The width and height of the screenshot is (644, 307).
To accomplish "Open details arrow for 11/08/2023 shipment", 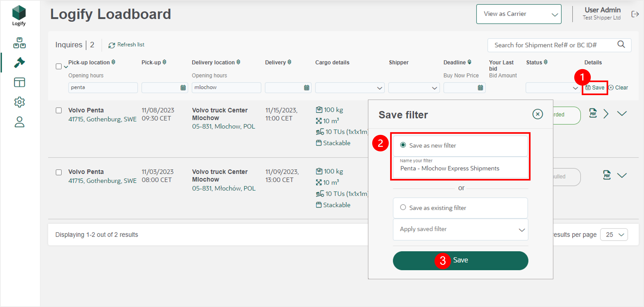I will 606,114.
